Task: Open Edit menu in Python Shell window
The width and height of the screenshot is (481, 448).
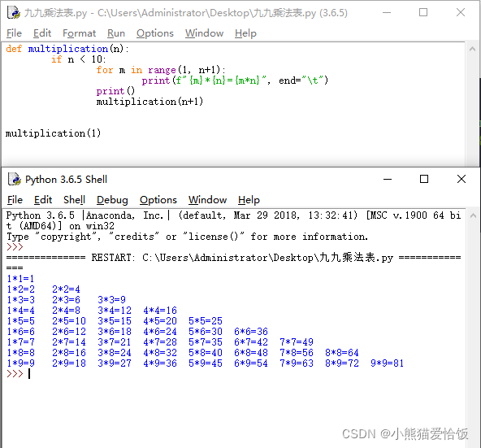Action: pos(43,200)
